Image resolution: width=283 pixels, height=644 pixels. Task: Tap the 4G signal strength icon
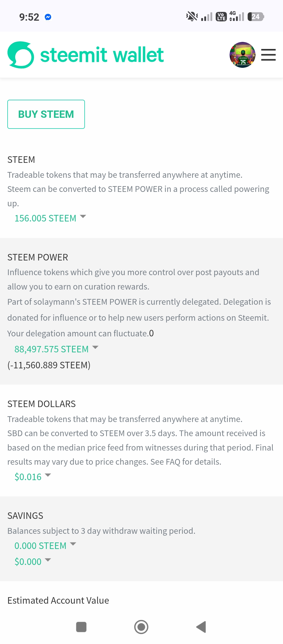(x=237, y=16)
